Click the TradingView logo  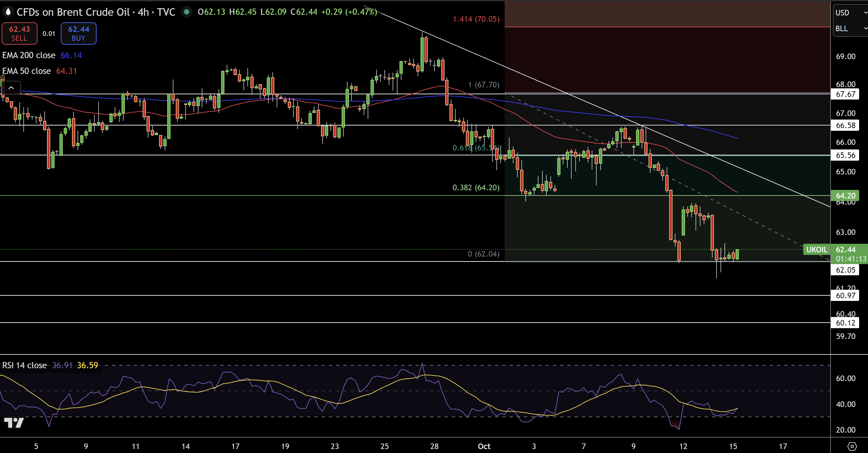click(x=14, y=423)
